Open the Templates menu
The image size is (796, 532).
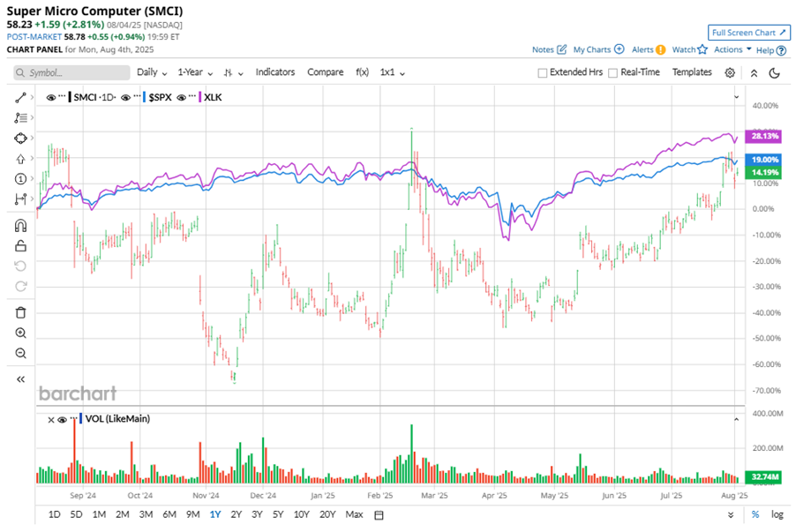692,72
